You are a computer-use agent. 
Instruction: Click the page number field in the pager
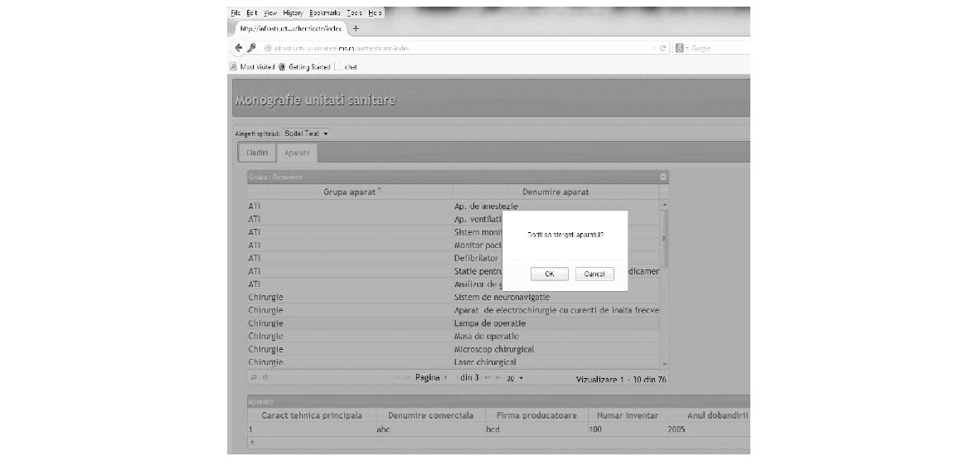tap(451, 378)
